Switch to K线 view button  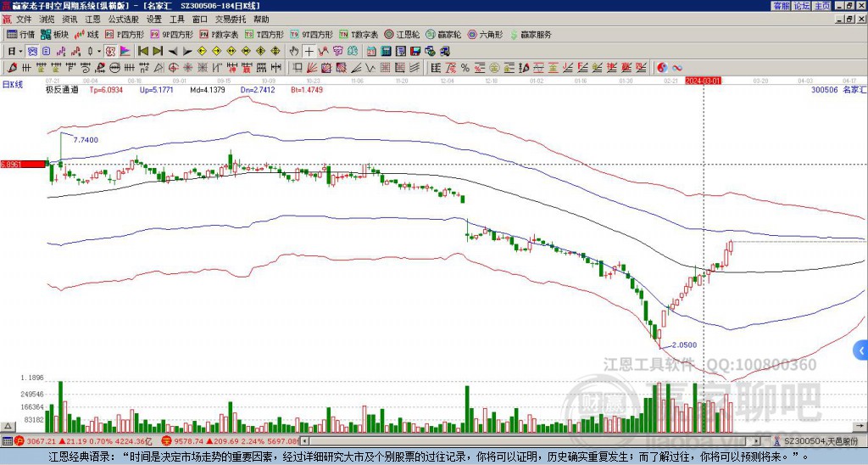coord(86,34)
